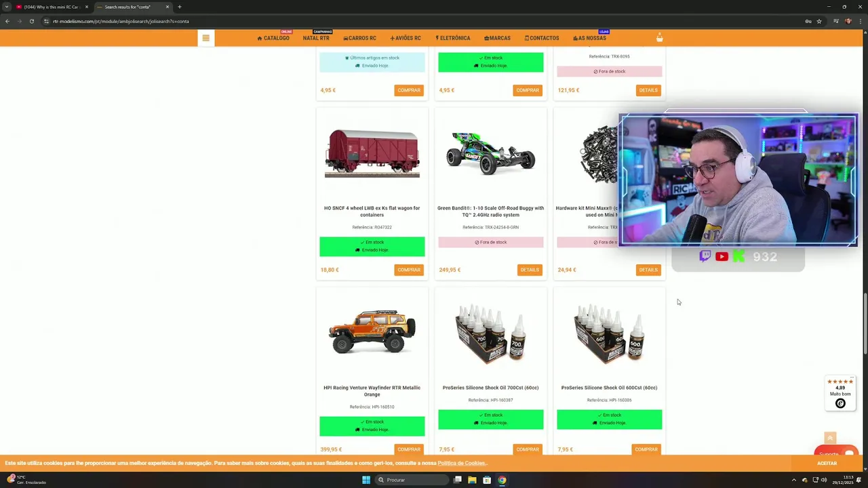Open a new browser tab with plus icon
Viewport: 868px width, 488px height.
pos(179,7)
